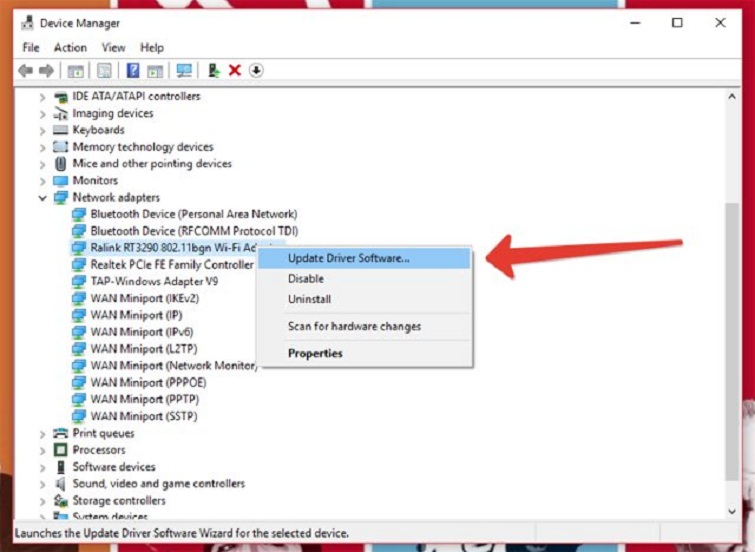755x552 pixels.
Task: Expand the Monitors category
Action: (42, 181)
